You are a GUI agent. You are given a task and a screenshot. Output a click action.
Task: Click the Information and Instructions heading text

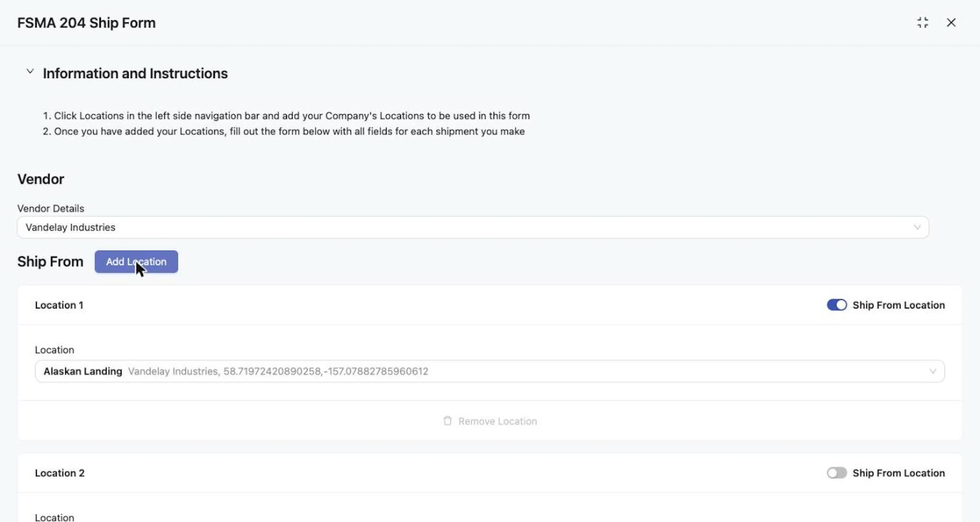coord(135,74)
